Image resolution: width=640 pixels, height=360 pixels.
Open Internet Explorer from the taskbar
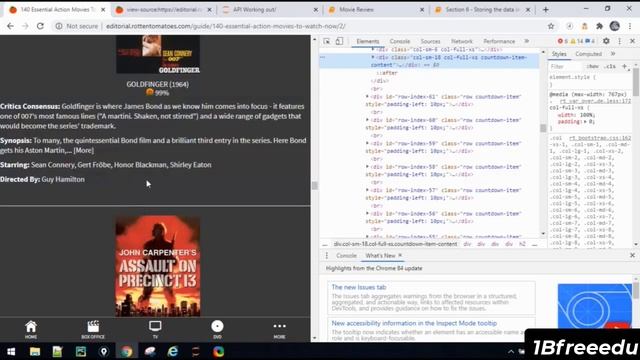[x=173, y=351]
